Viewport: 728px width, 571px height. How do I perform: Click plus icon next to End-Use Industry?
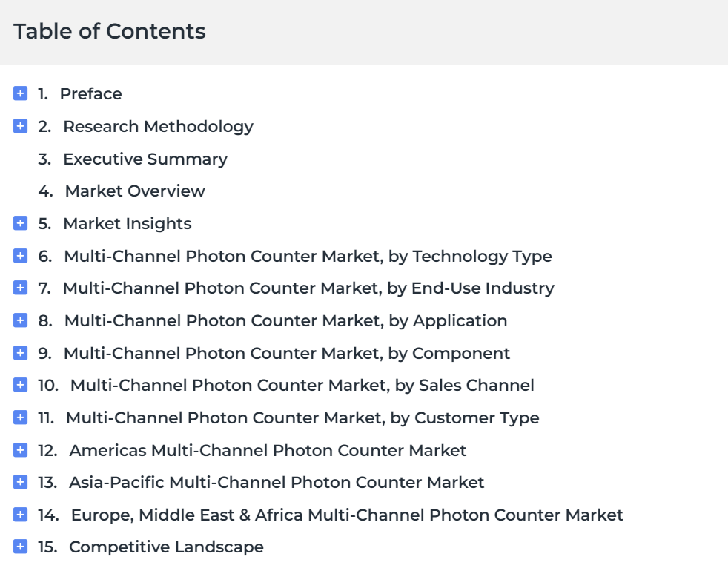21,288
